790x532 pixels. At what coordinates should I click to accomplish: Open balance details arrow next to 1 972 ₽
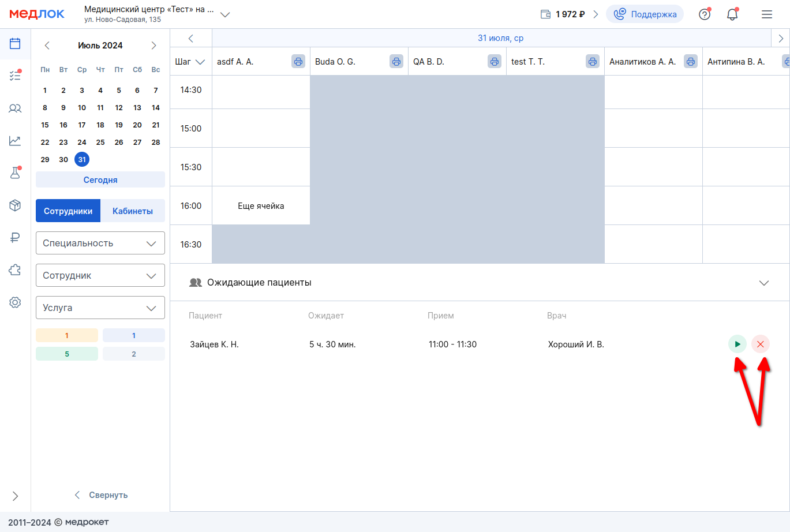point(596,14)
